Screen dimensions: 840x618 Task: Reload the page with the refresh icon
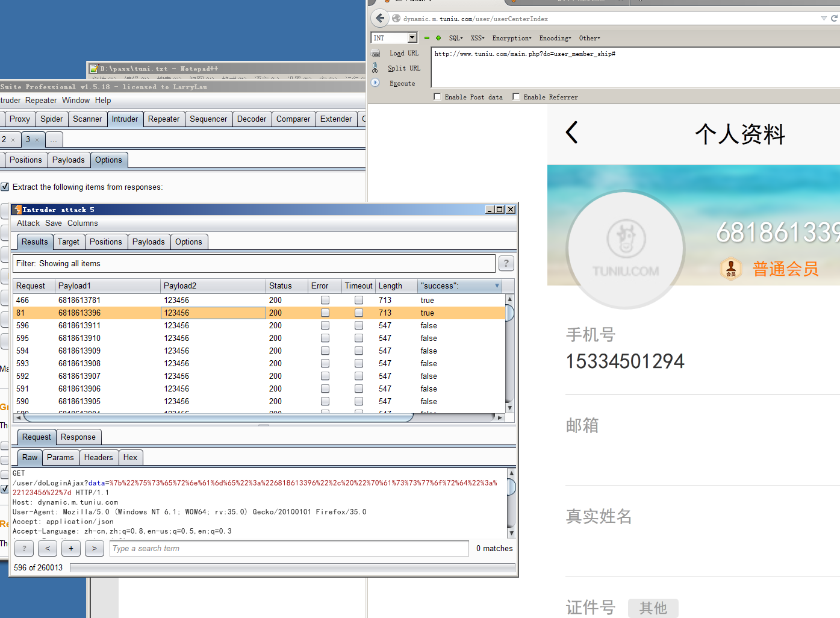[x=834, y=19]
